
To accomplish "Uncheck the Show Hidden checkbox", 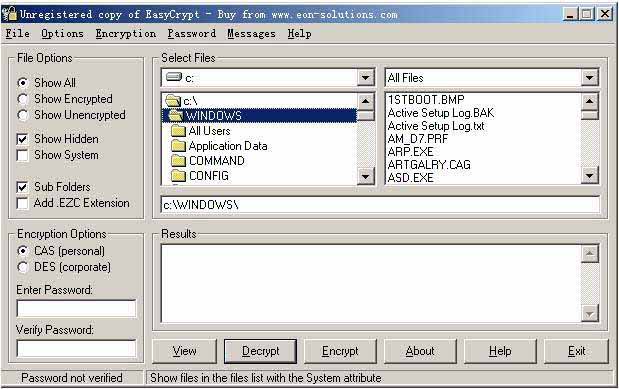I will (x=23, y=139).
